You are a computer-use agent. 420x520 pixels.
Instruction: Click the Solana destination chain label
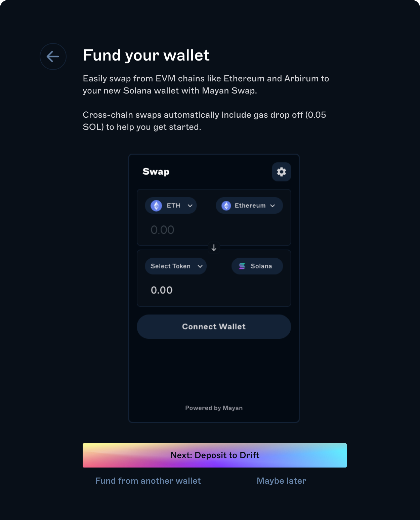(x=261, y=266)
